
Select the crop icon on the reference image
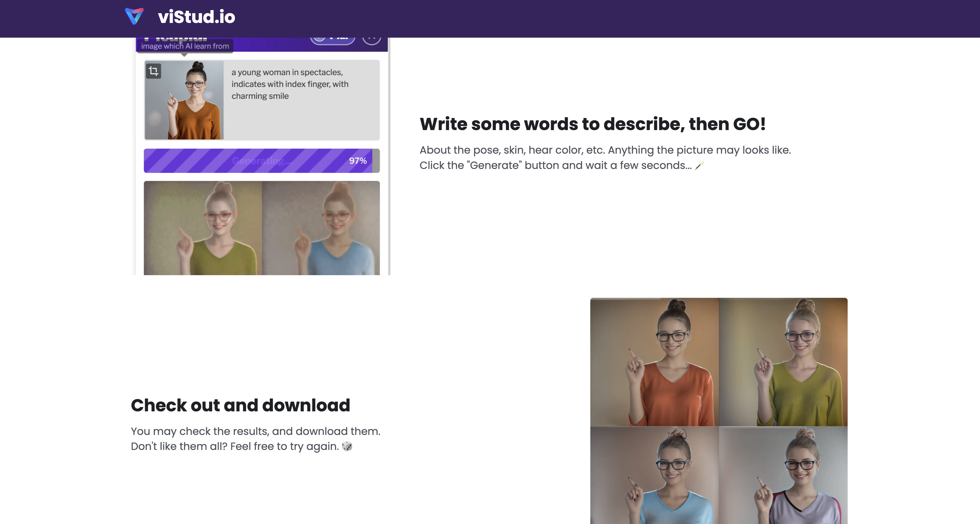coord(154,71)
